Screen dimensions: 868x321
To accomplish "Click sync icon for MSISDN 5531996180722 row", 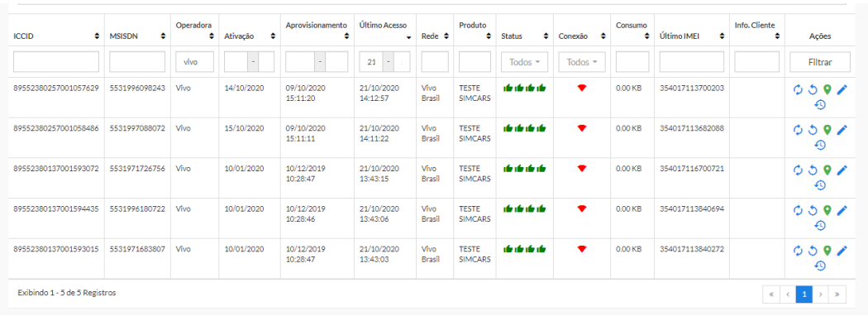I will pyautogui.click(x=798, y=210).
